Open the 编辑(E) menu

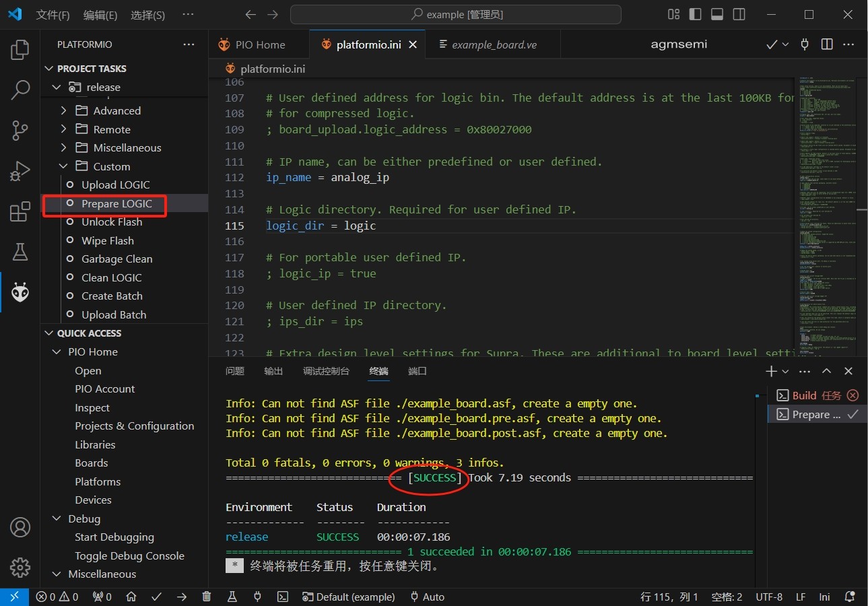pos(100,15)
